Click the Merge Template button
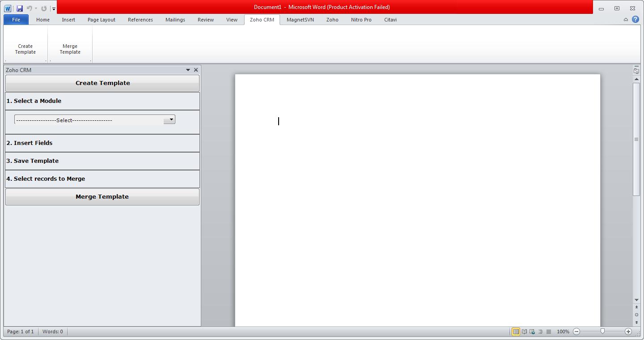This screenshot has width=644, height=340. (102, 196)
